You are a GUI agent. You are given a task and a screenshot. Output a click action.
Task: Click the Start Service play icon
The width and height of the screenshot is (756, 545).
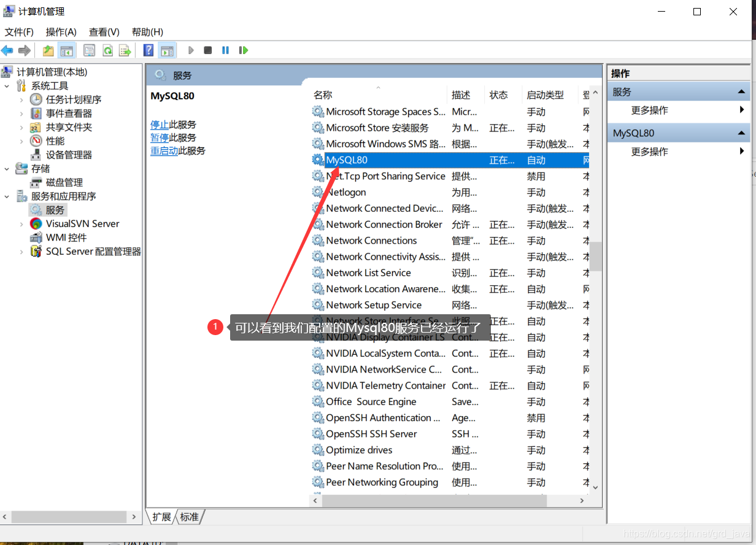[x=191, y=50]
